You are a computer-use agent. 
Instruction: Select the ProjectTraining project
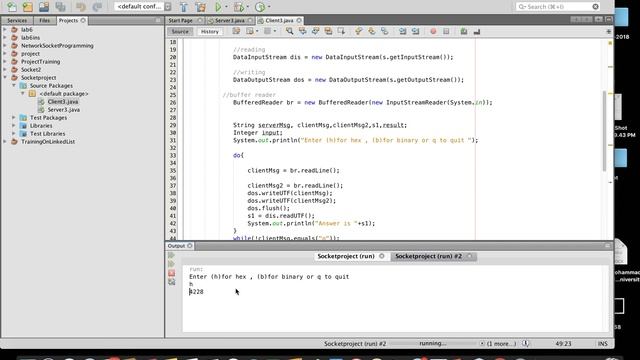pos(40,62)
